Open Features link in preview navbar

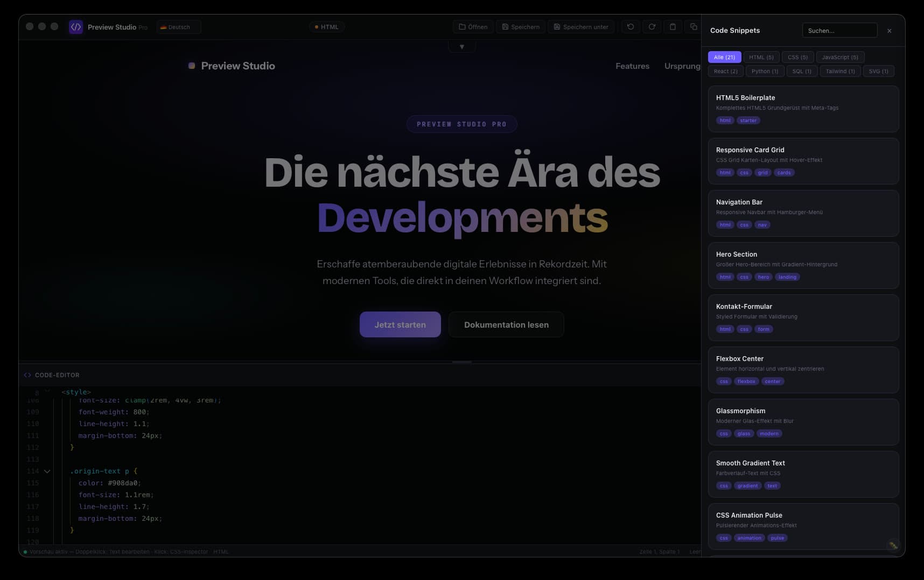(632, 66)
